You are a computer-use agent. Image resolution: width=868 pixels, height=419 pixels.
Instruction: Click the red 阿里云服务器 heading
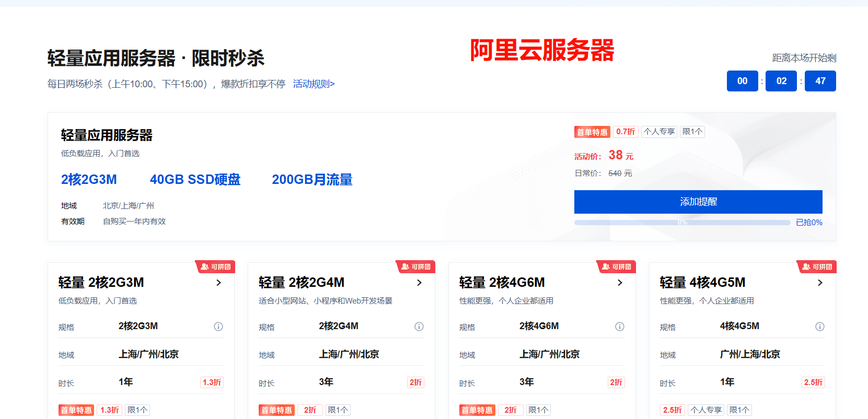pos(542,51)
